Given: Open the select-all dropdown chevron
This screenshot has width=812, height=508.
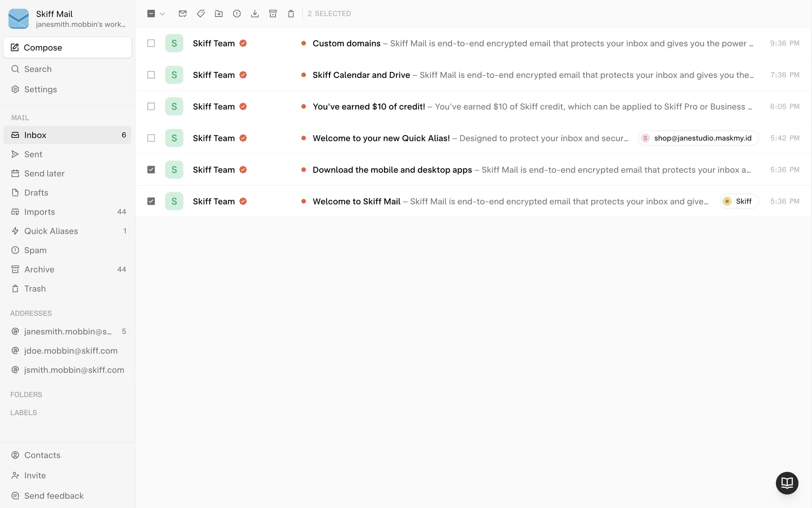Looking at the screenshot, I should pyautogui.click(x=162, y=14).
